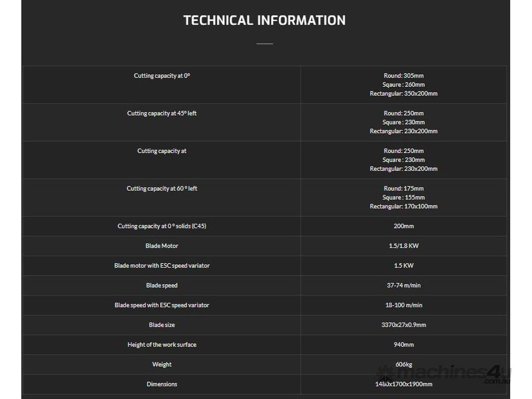Click the '1.5/1.8 KW' blade motor value
The width and height of the screenshot is (532, 399).
pos(404,246)
